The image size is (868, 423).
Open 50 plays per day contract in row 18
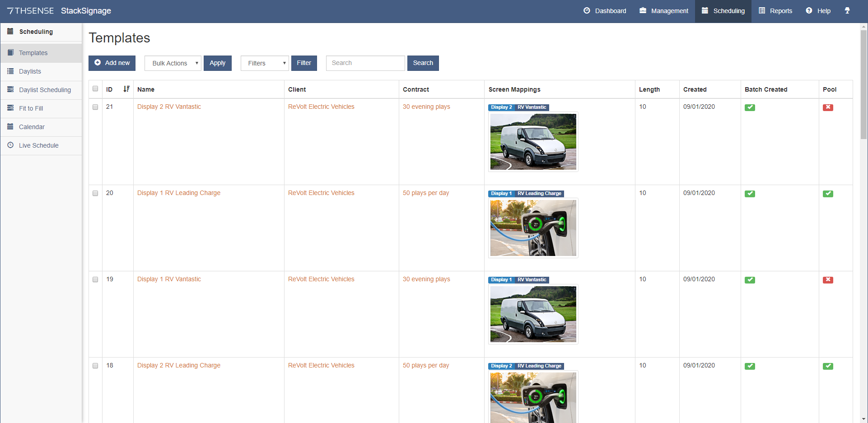426,365
